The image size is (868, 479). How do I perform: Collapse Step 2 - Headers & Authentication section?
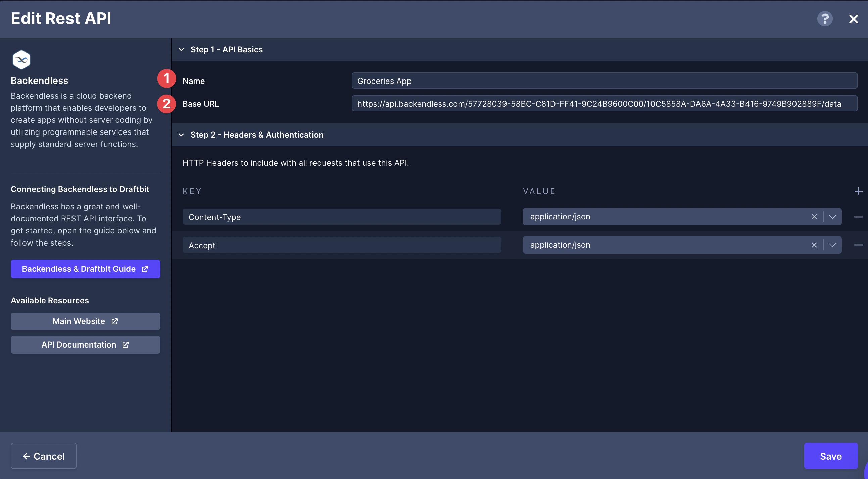click(x=181, y=135)
